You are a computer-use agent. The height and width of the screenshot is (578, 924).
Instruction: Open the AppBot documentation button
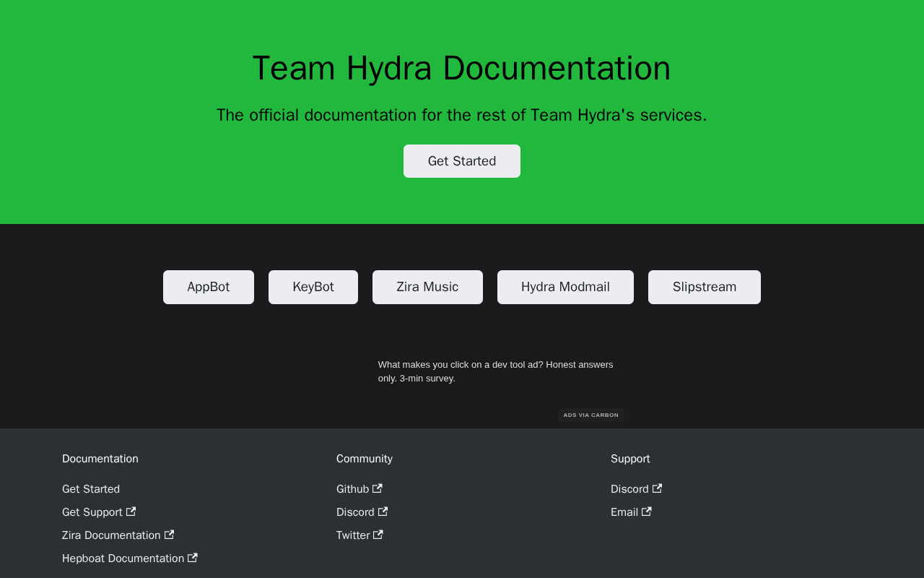tap(209, 287)
